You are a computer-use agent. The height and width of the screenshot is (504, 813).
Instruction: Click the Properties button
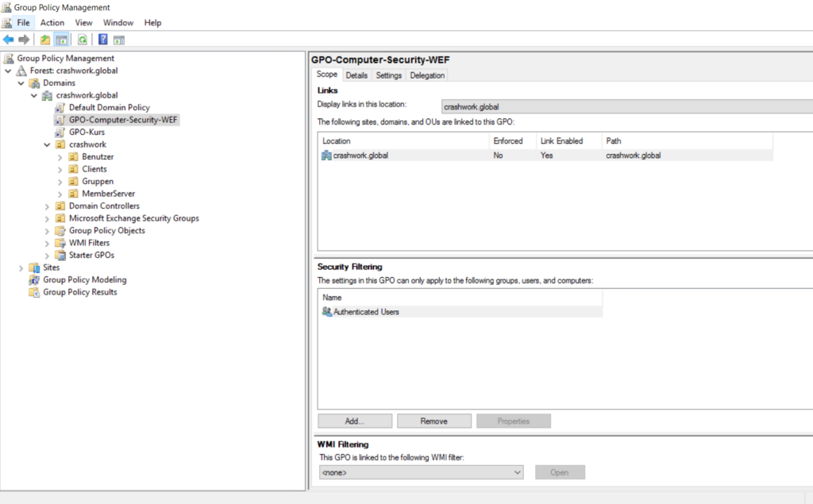tap(514, 421)
